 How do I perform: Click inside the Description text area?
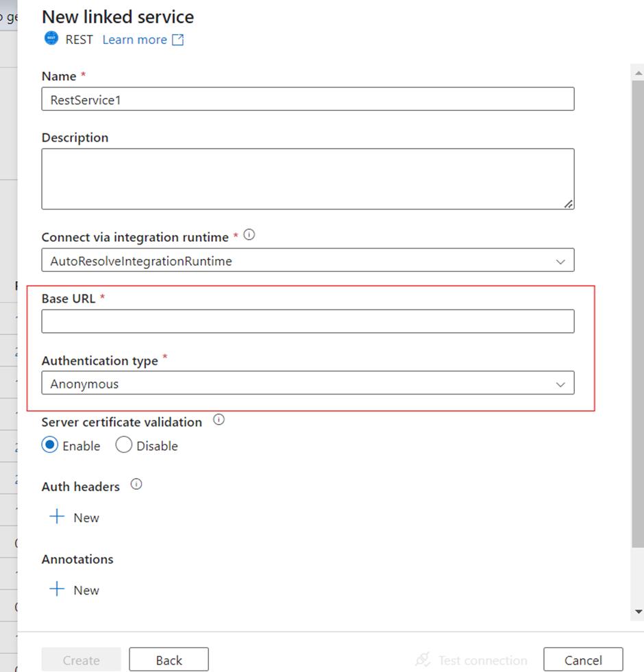308,179
